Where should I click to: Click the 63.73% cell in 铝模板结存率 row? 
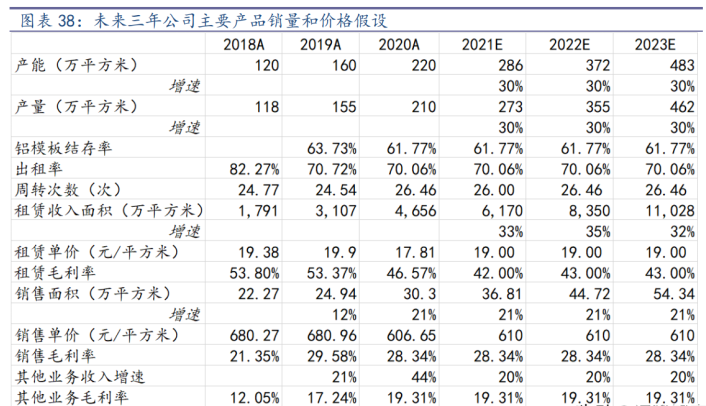tap(332, 148)
